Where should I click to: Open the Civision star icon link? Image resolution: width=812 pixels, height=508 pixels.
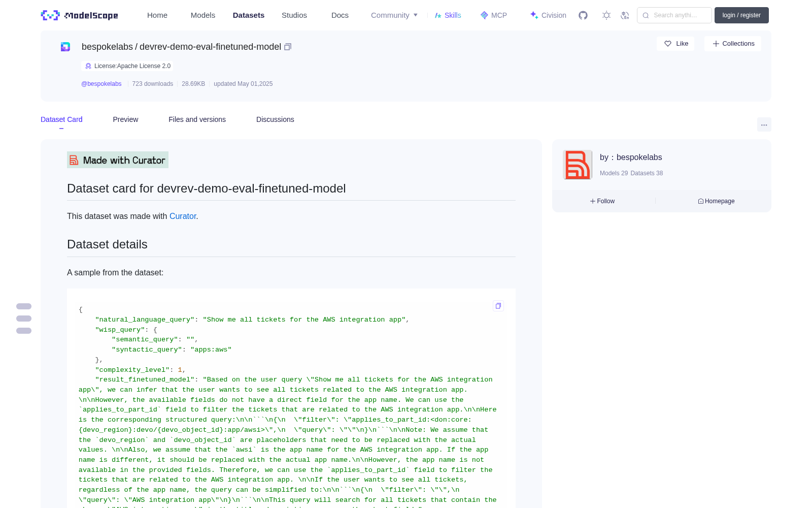548,15
